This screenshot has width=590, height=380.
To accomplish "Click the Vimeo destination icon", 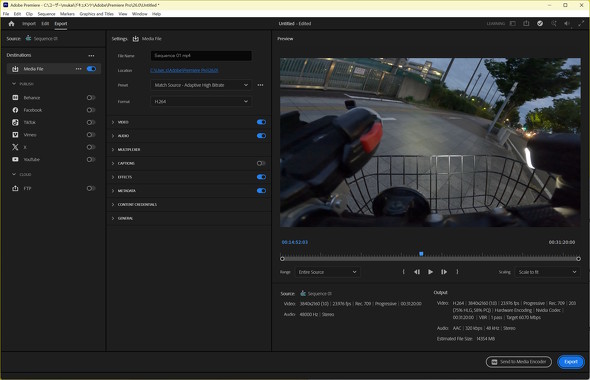I will point(15,135).
